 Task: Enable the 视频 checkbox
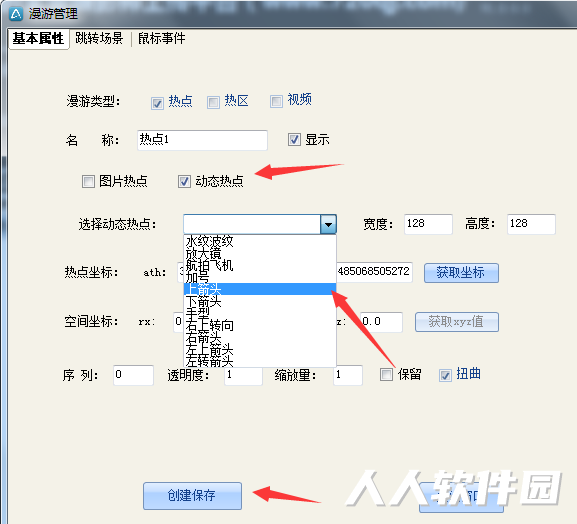pyautogui.click(x=276, y=101)
